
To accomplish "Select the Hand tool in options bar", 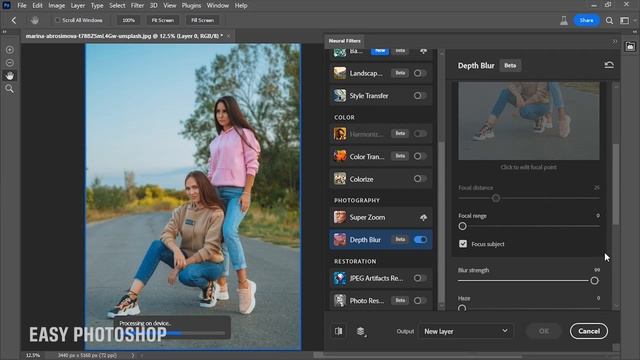I will (x=35, y=20).
